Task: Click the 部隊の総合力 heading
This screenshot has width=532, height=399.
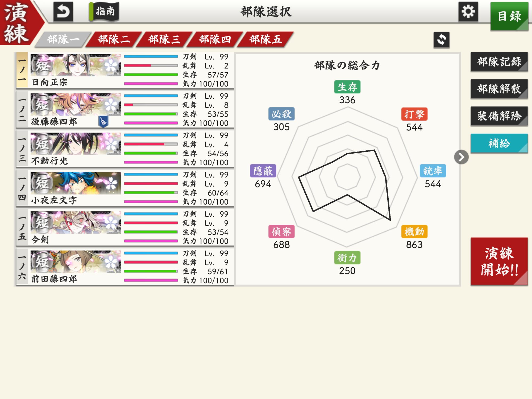Action: point(347,65)
